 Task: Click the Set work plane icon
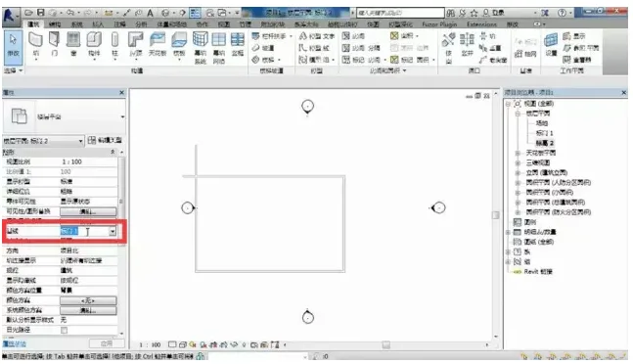coord(551,45)
